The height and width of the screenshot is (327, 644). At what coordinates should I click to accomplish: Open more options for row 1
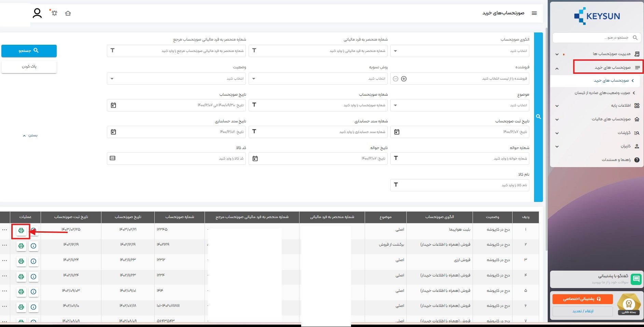(4, 230)
